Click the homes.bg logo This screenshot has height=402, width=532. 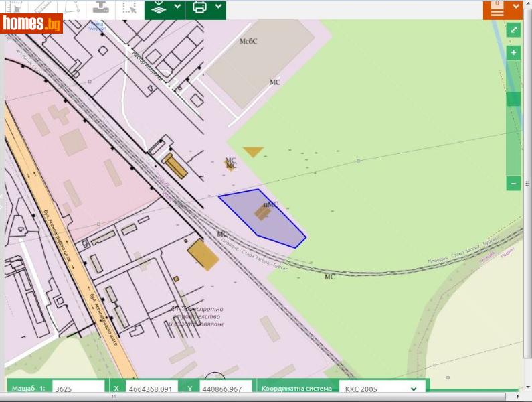[x=32, y=24]
